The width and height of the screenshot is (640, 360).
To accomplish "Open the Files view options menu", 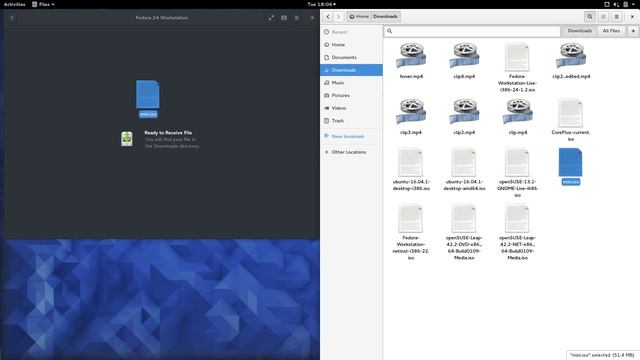I will (x=617, y=17).
